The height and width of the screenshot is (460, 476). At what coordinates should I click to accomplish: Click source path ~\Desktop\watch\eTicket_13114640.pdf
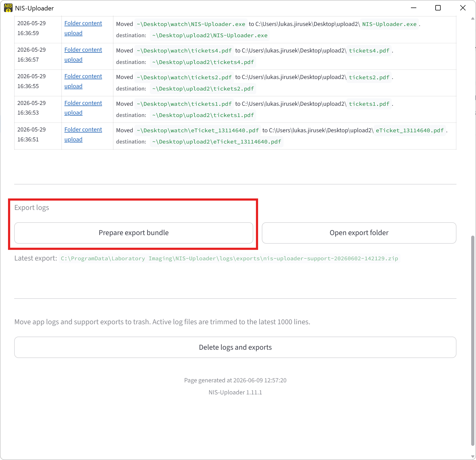click(x=198, y=130)
